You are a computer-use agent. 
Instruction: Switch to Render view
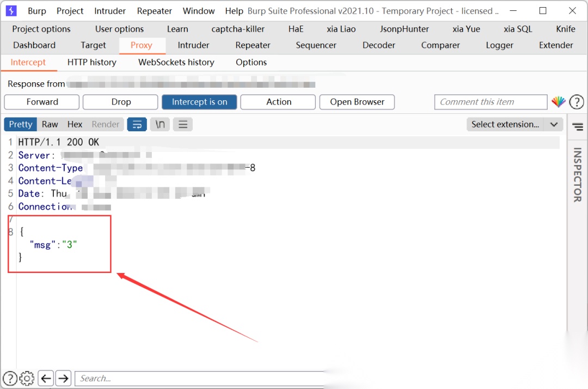click(x=106, y=124)
